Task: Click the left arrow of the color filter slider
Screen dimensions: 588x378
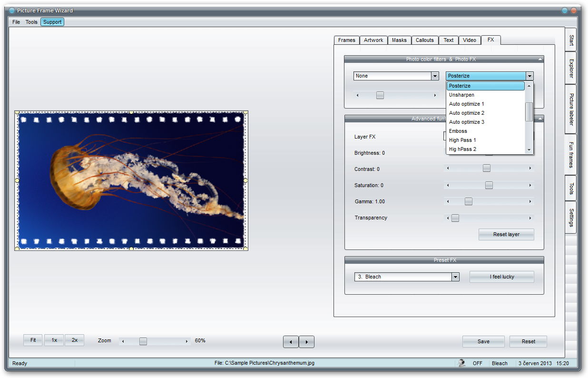Action: coord(357,95)
